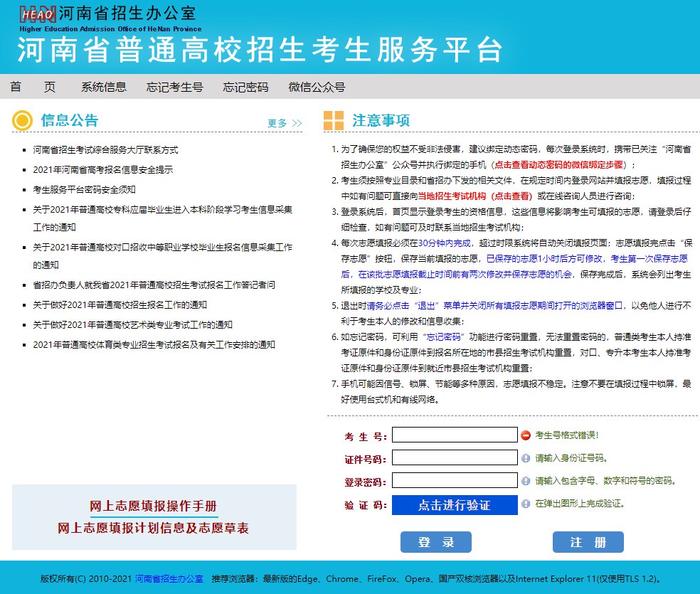
Task: Open the 系统信息 menu item
Action: [104, 87]
